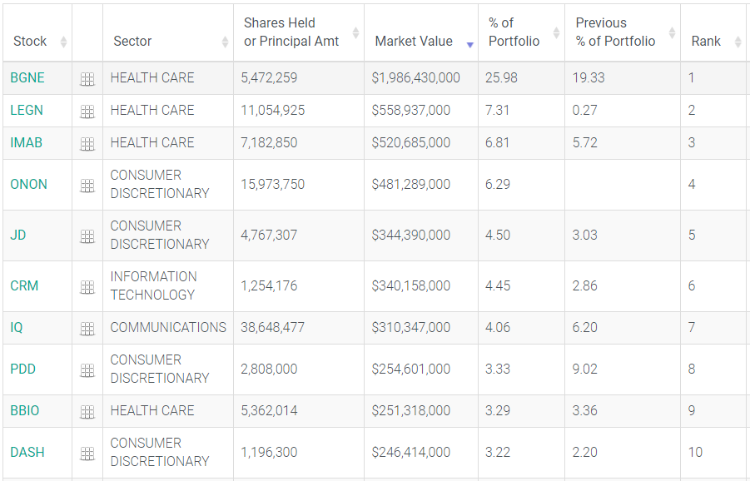Open the grid icon beside PDD
Screen dimensions: 750x481
pyautogui.click(x=87, y=371)
